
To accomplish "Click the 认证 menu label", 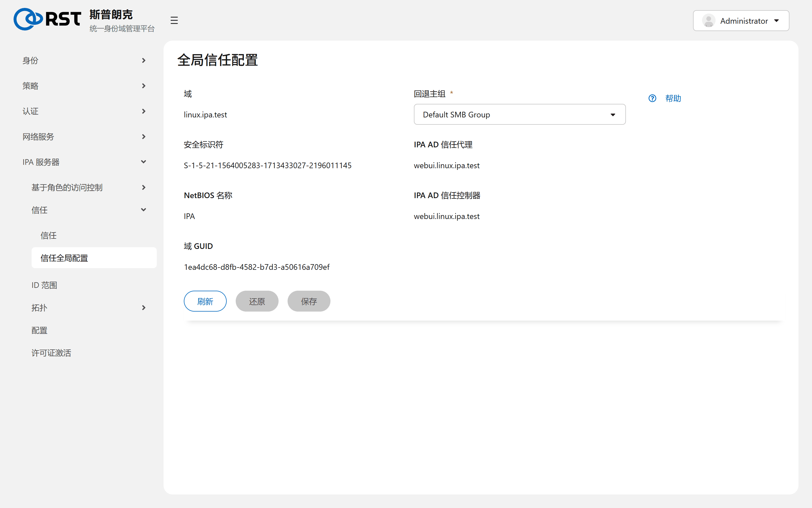I will click(x=30, y=111).
